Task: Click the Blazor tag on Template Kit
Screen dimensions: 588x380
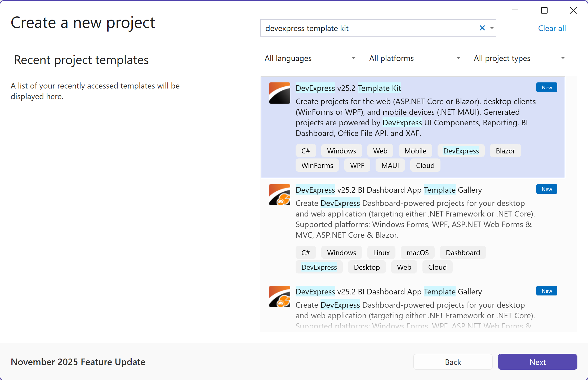Action: (x=505, y=151)
